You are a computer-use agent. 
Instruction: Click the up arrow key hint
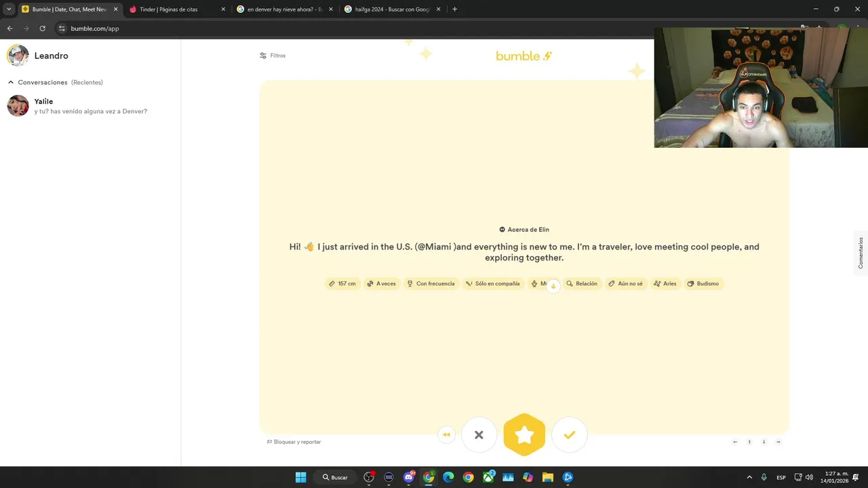point(749,442)
